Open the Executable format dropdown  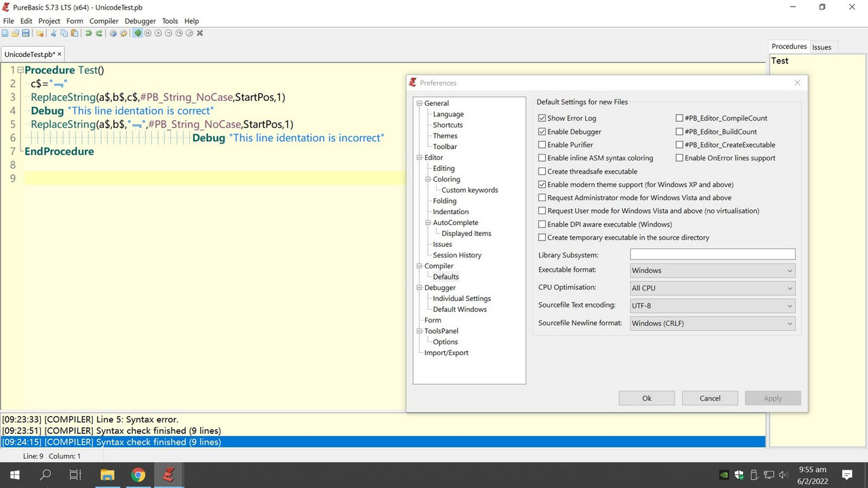712,270
